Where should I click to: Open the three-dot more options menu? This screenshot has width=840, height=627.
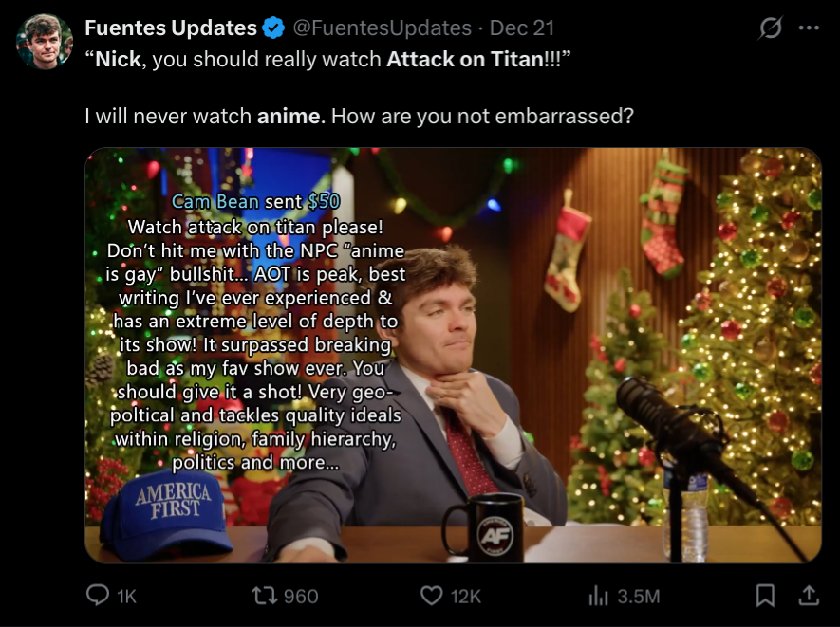pyautogui.click(x=809, y=28)
